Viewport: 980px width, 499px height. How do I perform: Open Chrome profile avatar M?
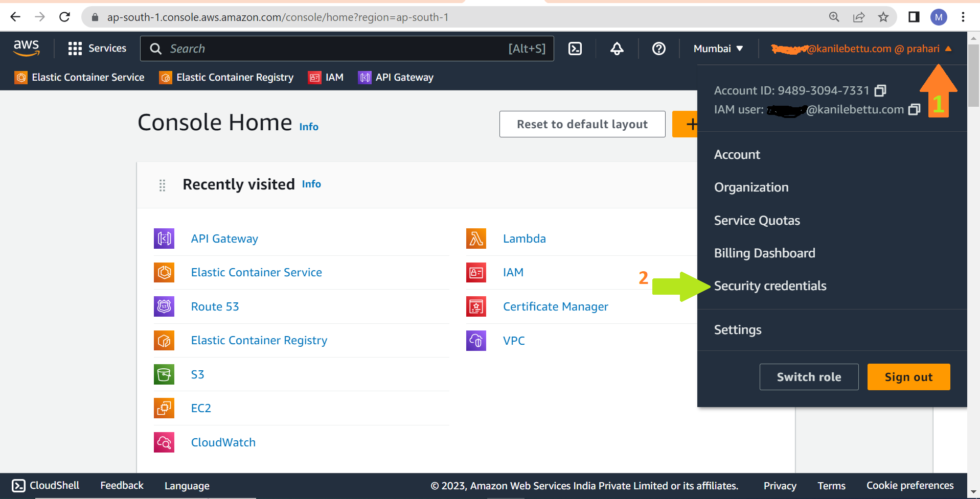pos(939,17)
